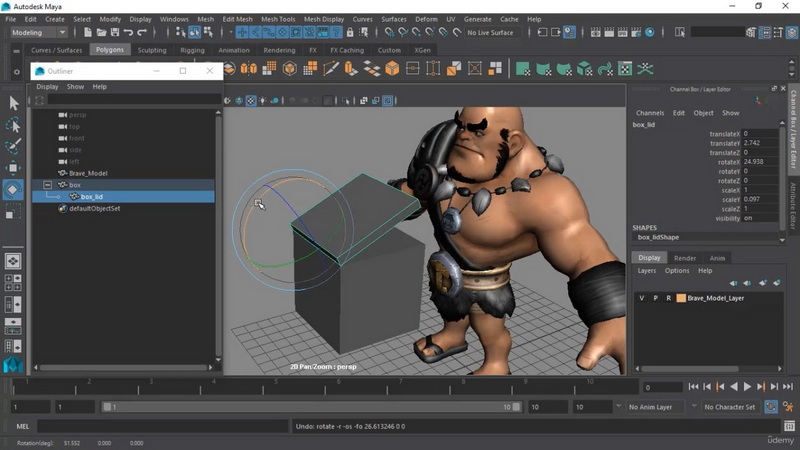Viewport: 800px width, 450px height.
Task: Collapse the box node in Outliner
Action: pyautogui.click(x=47, y=185)
